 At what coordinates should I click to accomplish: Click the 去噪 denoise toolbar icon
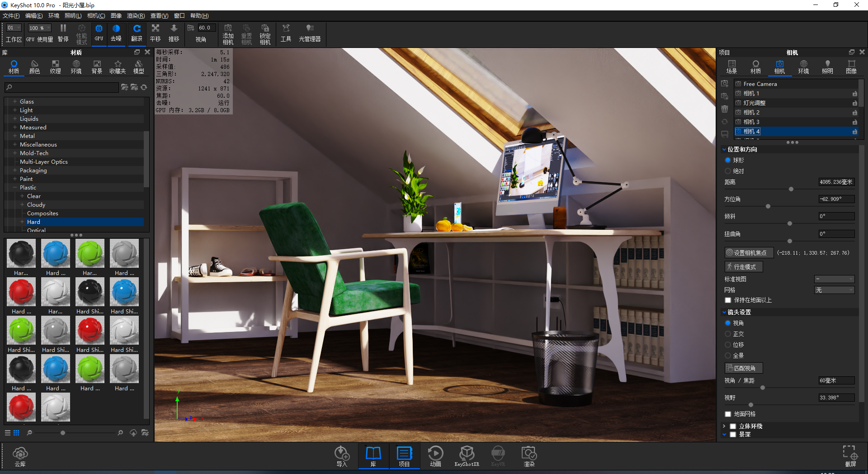(116, 33)
